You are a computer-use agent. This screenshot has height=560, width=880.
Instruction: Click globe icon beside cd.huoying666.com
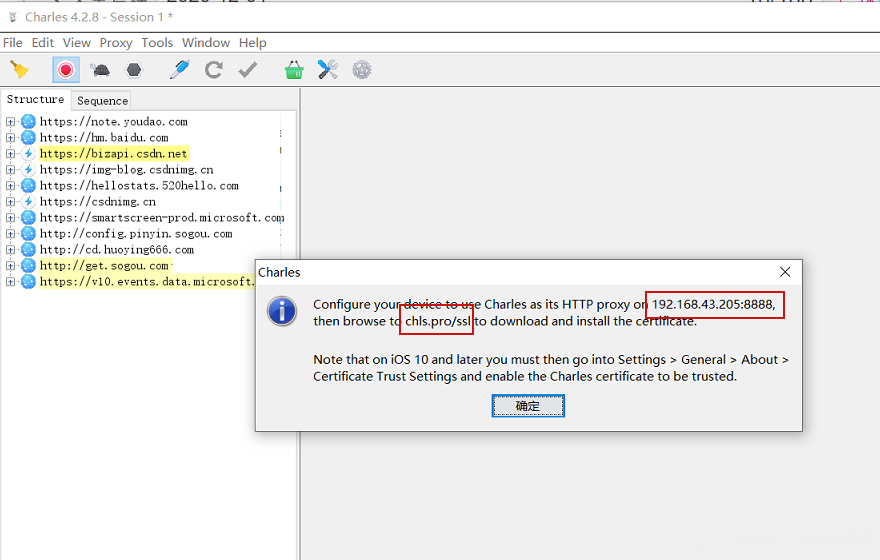point(28,249)
